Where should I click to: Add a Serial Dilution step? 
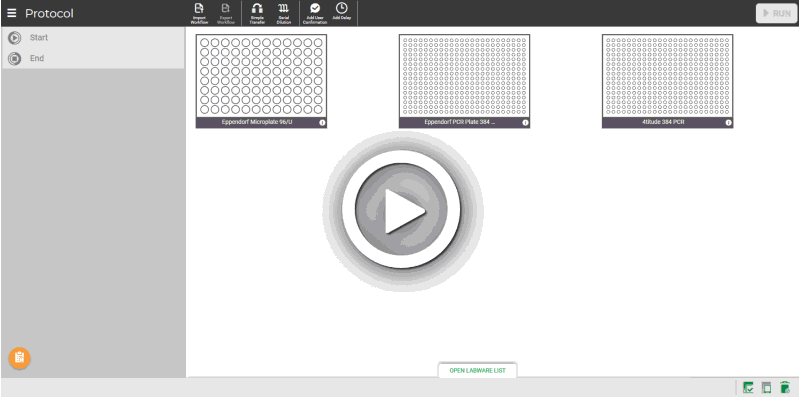(x=284, y=13)
